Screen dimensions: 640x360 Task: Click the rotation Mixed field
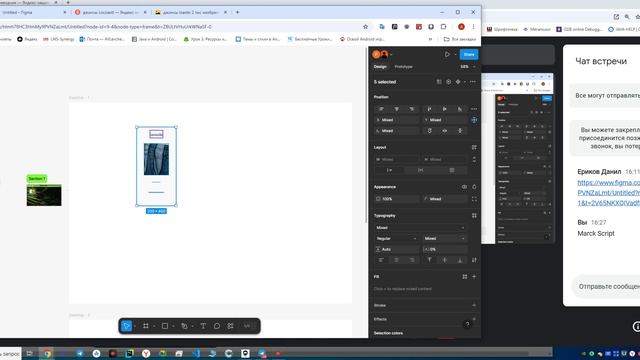coord(397,131)
